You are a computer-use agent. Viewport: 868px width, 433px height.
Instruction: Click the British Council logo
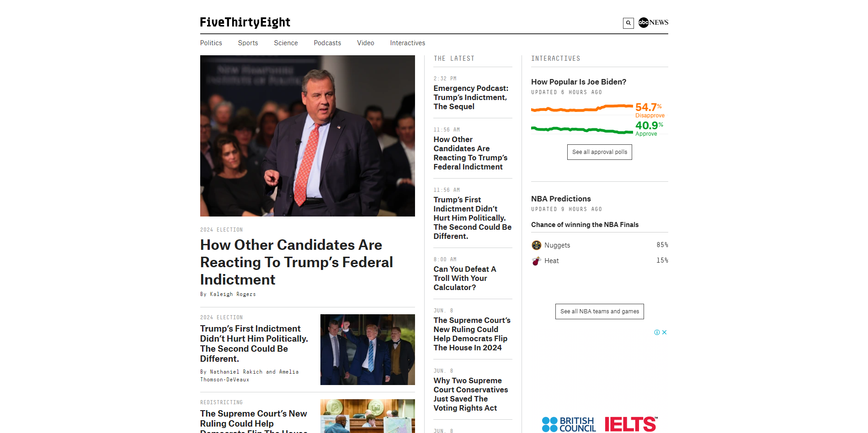pos(569,424)
